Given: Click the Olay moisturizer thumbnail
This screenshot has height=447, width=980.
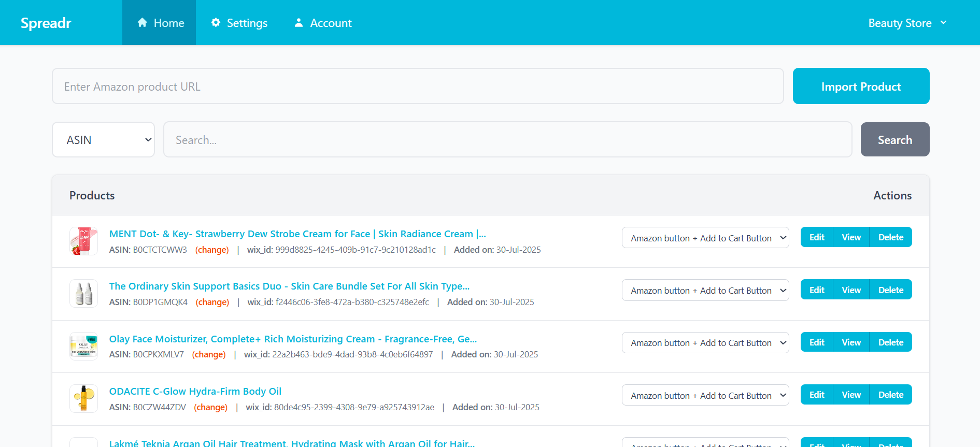Looking at the screenshot, I should coord(83,346).
